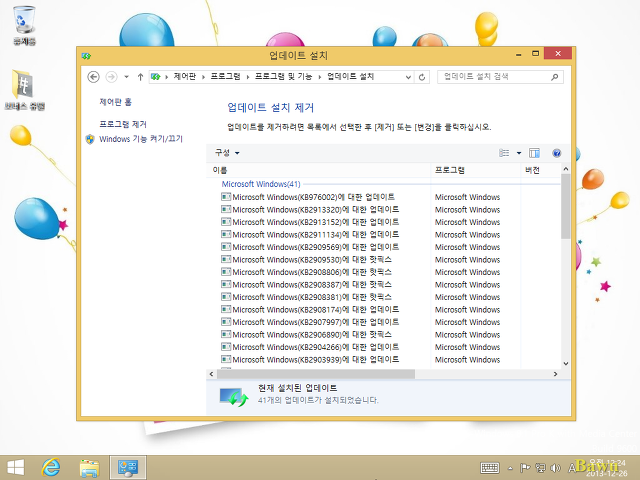Screen dimensions: 640x480
Task: Open the touch keyboard tray icon
Action: [x=490, y=468]
